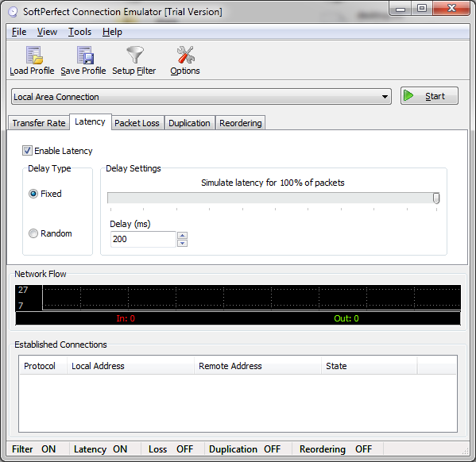Click the Save Profile disk icon

[x=85, y=56]
